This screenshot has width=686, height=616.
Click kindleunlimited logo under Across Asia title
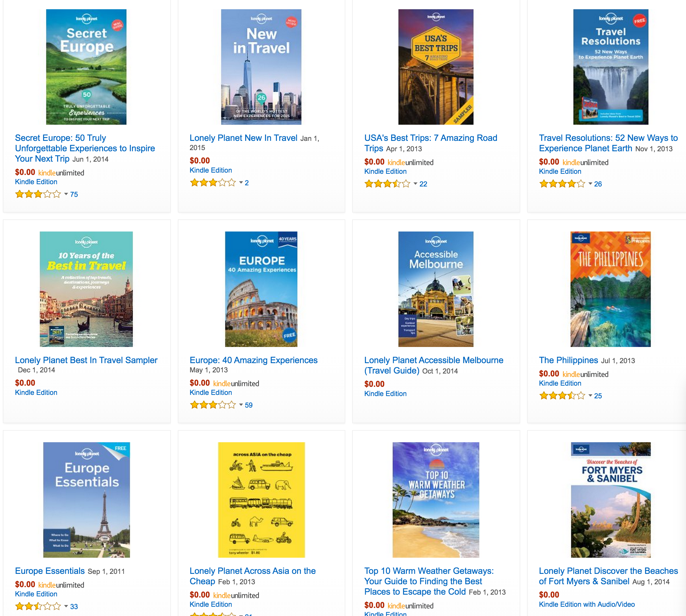pyautogui.click(x=236, y=595)
